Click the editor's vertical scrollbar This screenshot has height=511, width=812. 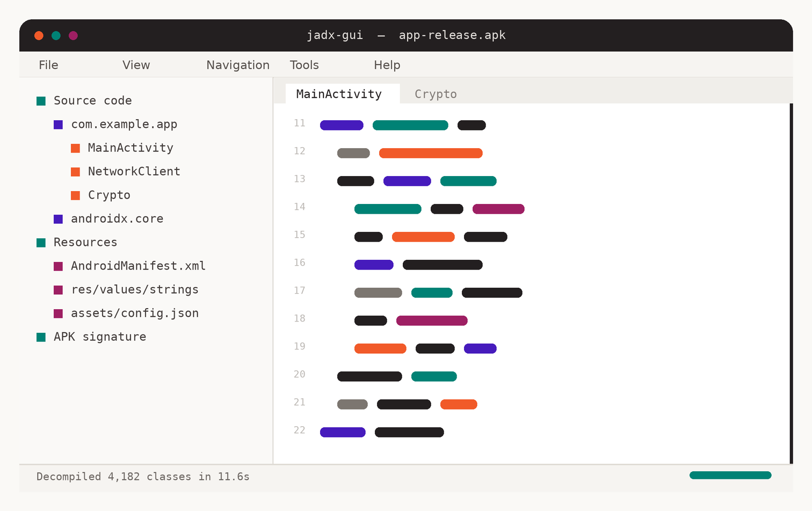click(x=791, y=283)
